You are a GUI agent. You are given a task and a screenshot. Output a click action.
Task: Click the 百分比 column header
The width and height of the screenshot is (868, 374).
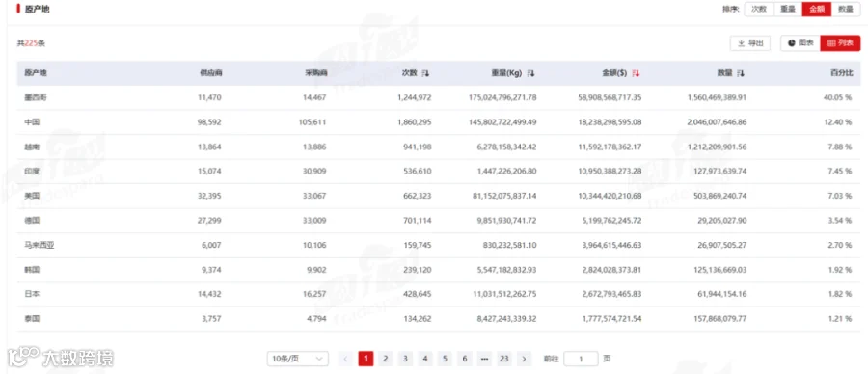(x=840, y=73)
